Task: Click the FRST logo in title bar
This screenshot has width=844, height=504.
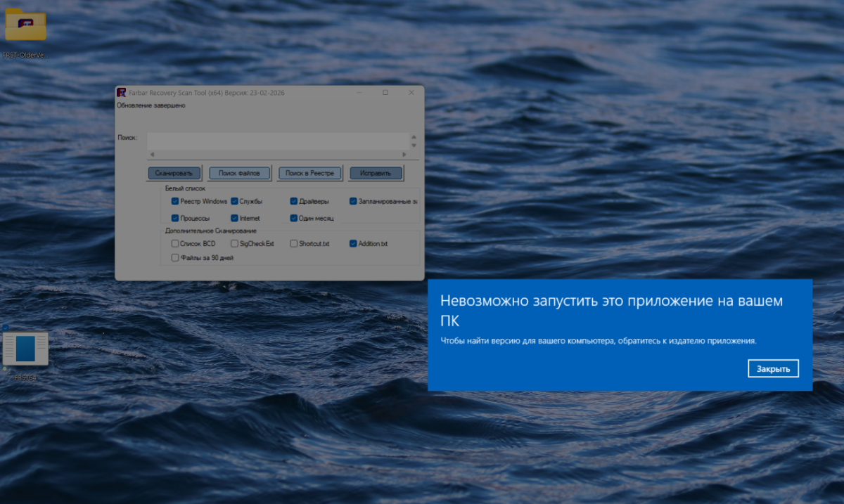Action: pyautogui.click(x=122, y=93)
